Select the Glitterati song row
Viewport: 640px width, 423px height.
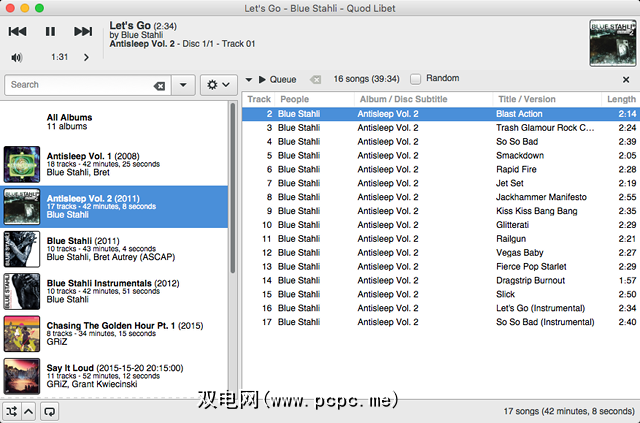tap(441, 225)
